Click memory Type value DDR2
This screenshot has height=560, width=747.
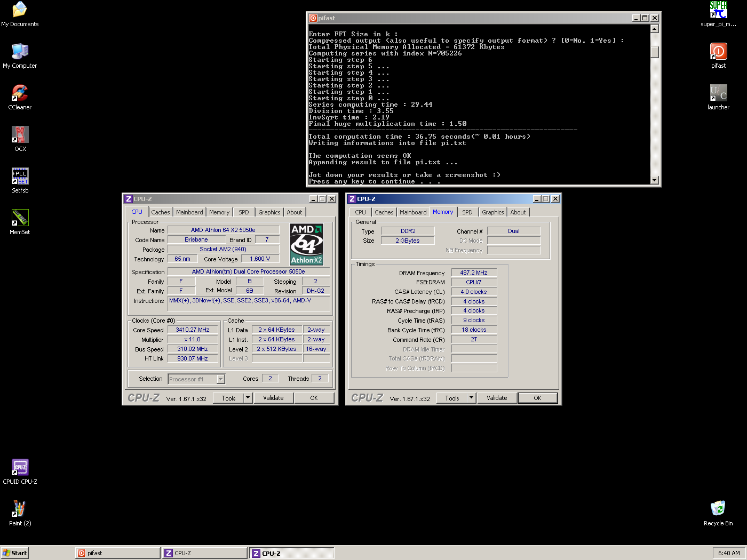tap(408, 231)
